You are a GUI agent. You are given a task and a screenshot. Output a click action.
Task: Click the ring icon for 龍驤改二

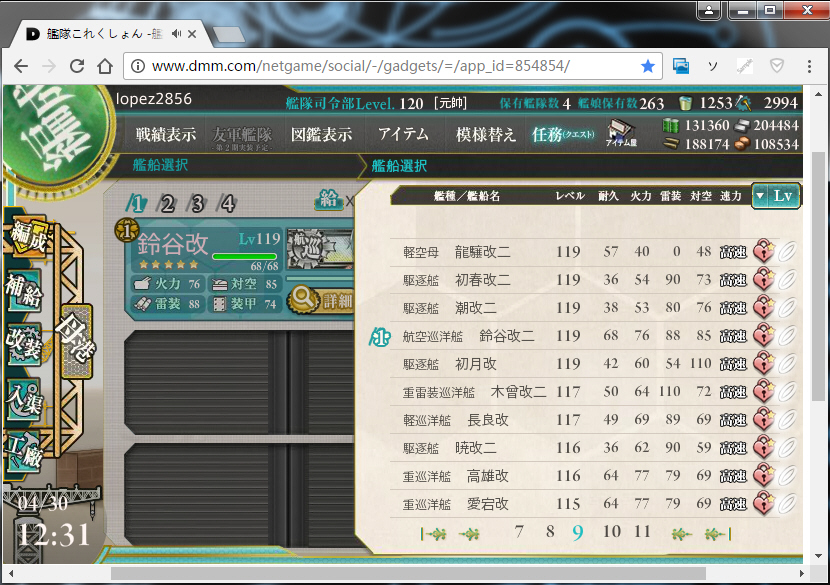pyautogui.click(x=787, y=251)
